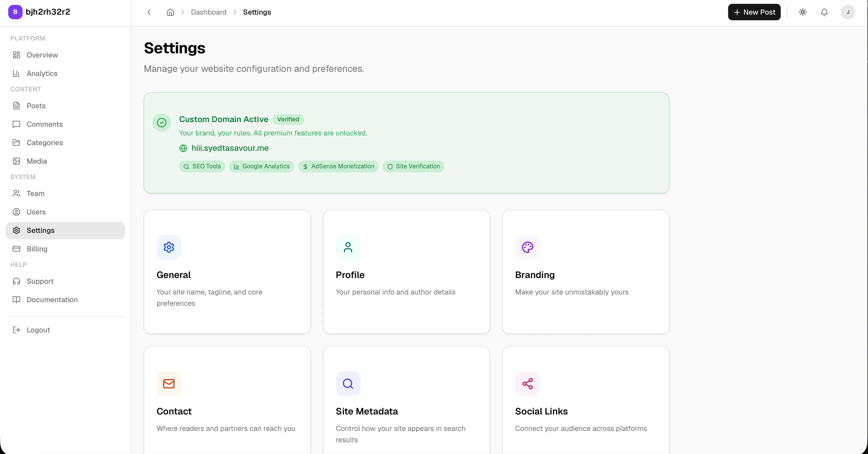Open the Branding palette icon
This screenshot has height=454, width=868.
tap(527, 247)
